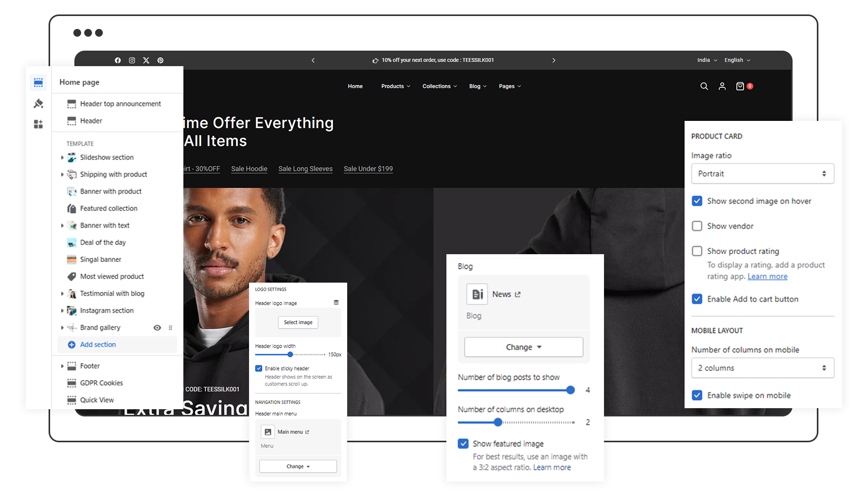Expand the Slideshow section tree item
Screen dimensions: 868x496
(63, 158)
